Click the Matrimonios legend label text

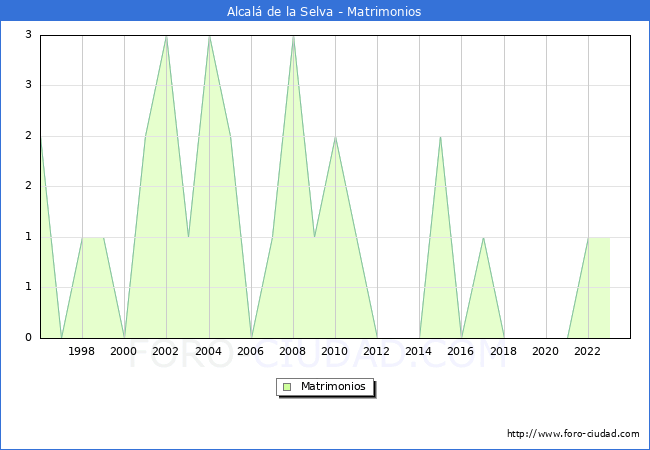334,387
